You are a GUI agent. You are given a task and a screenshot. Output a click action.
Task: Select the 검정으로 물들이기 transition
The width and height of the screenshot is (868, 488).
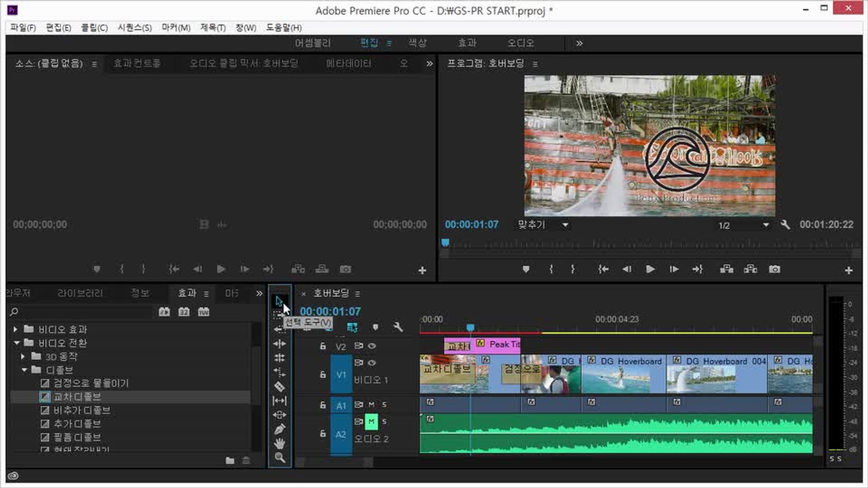pos(91,383)
